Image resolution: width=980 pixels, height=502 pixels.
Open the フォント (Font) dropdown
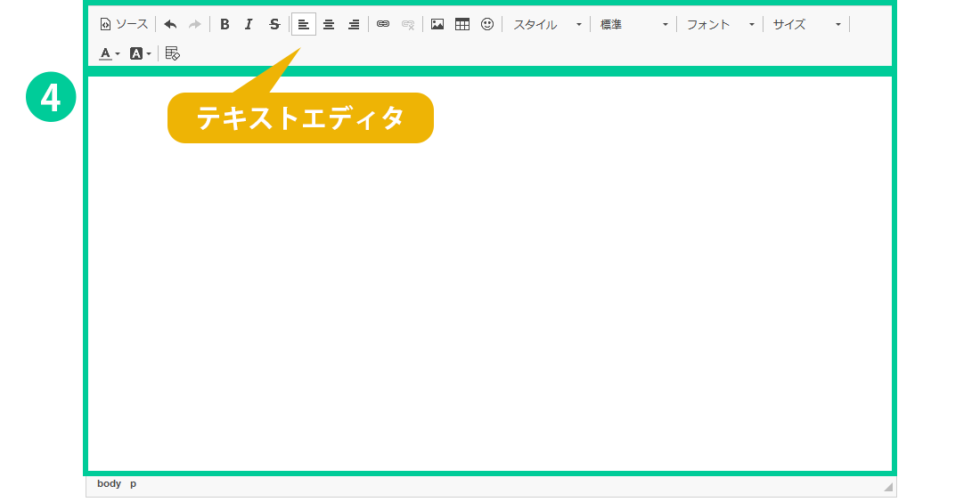coord(720,24)
